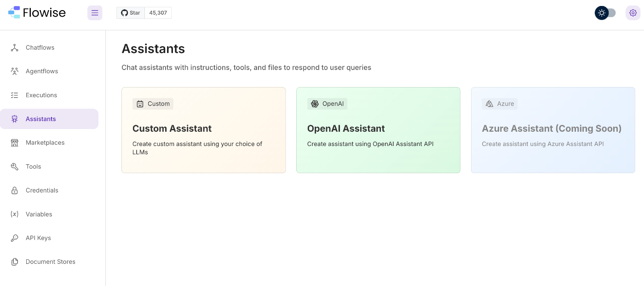Viewport: 644px width, 286px height.
Task: Click the Tools wrench icon
Action: [15, 167]
